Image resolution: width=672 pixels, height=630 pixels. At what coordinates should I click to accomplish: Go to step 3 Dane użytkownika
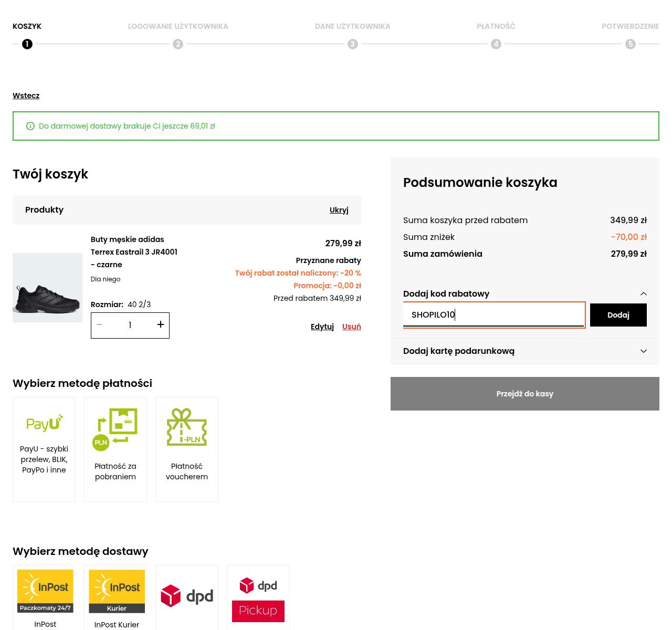click(x=353, y=44)
